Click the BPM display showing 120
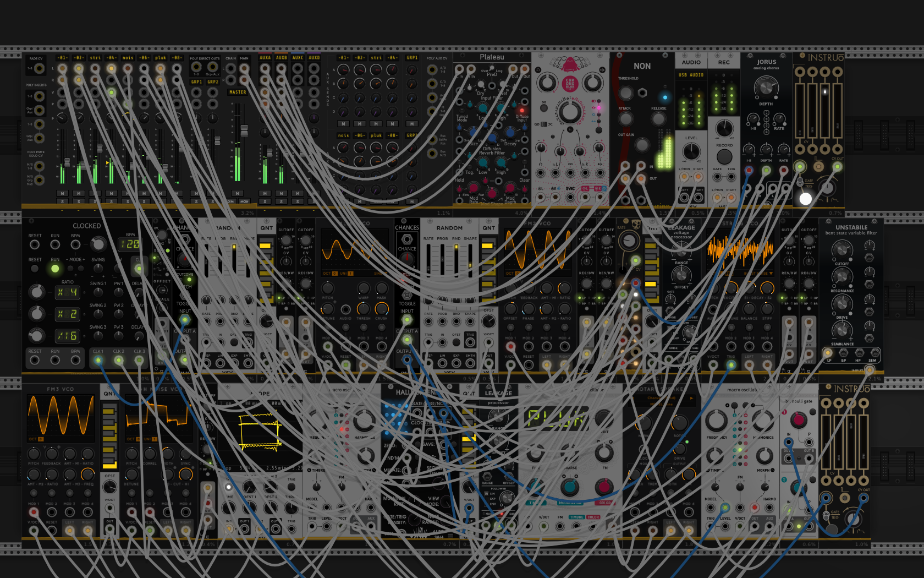The image size is (924, 578). (129, 244)
